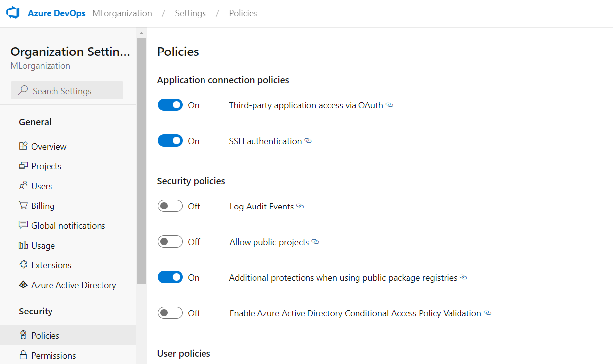Open Projects in the settings sidebar
Image resolution: width=613 pixels, height=364 pixels.
pos(46,166)
